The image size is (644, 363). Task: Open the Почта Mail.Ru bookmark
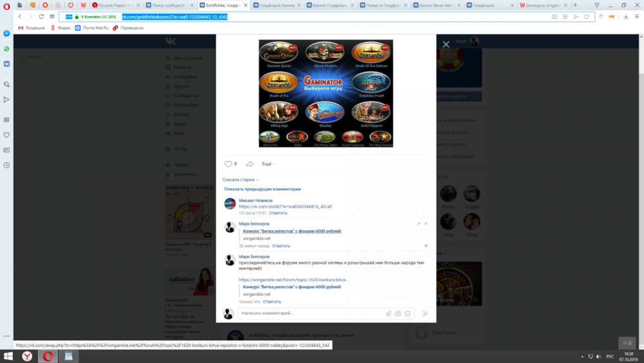click(x=92, y=28)
